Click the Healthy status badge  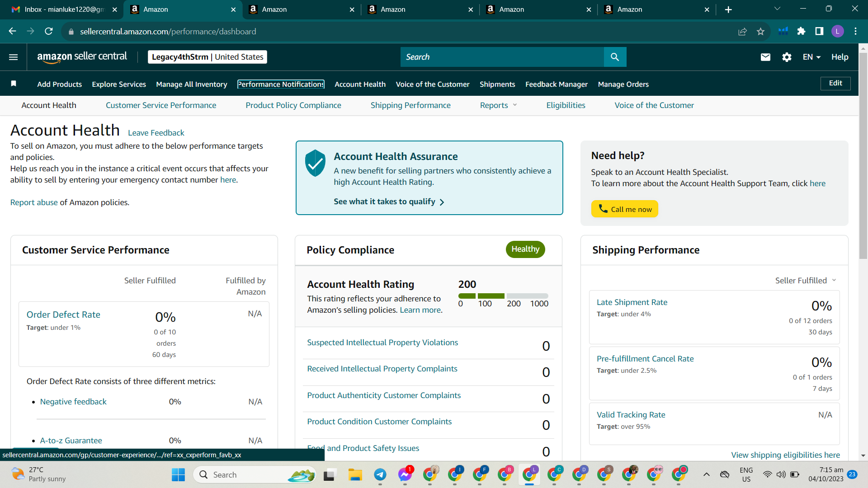525,249
